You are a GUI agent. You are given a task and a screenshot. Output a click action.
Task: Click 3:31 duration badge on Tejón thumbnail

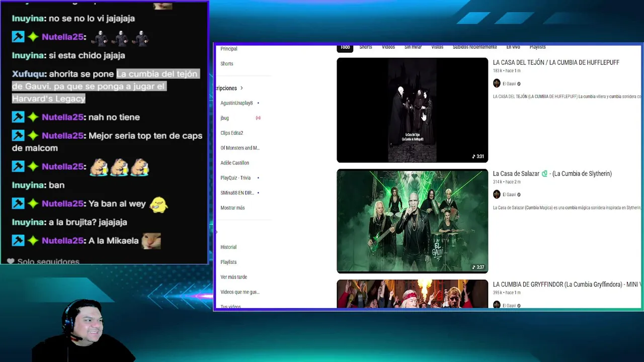(478, 156)
